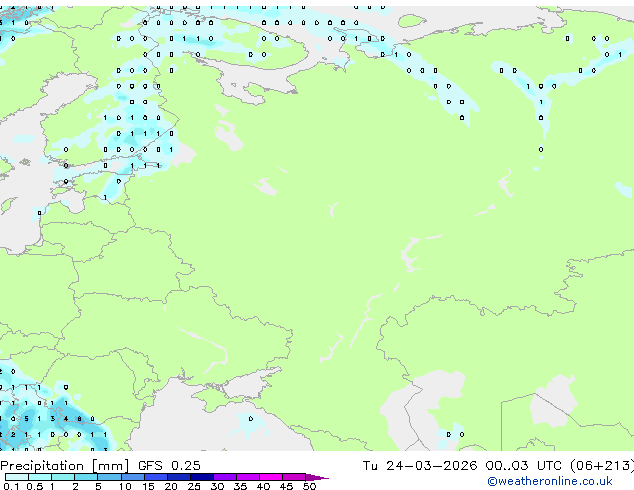Pick the 20–25 mm dark blue legend swatch

[178, 477]
